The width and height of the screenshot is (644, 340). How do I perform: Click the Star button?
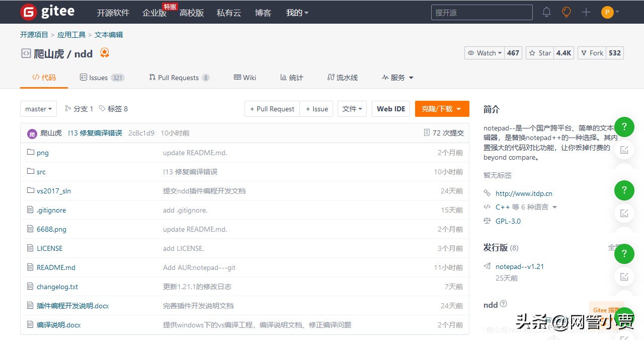tap(540, 53)
